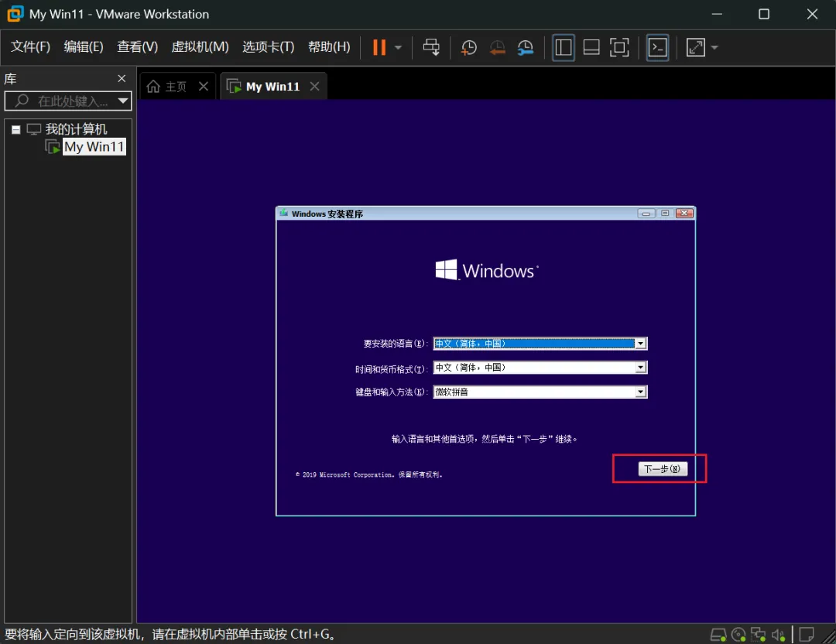
Task: Toggle the library sidebar view icon
Action: click(563, 47)
